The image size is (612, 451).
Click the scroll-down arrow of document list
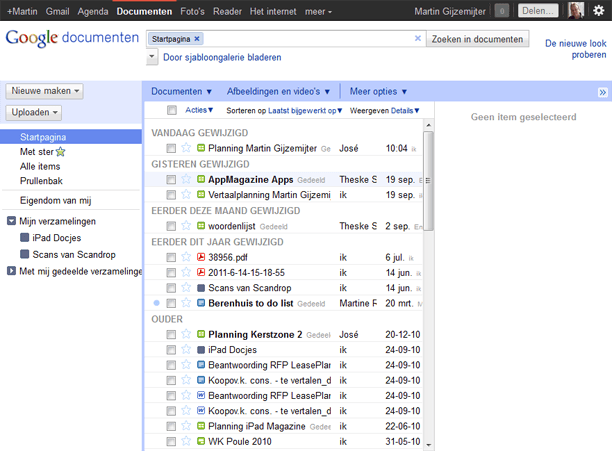coord(429,444)
